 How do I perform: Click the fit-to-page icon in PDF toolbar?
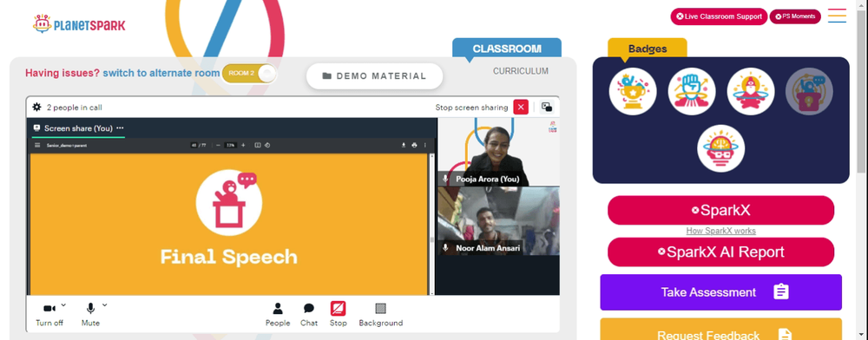click(258, 146)
